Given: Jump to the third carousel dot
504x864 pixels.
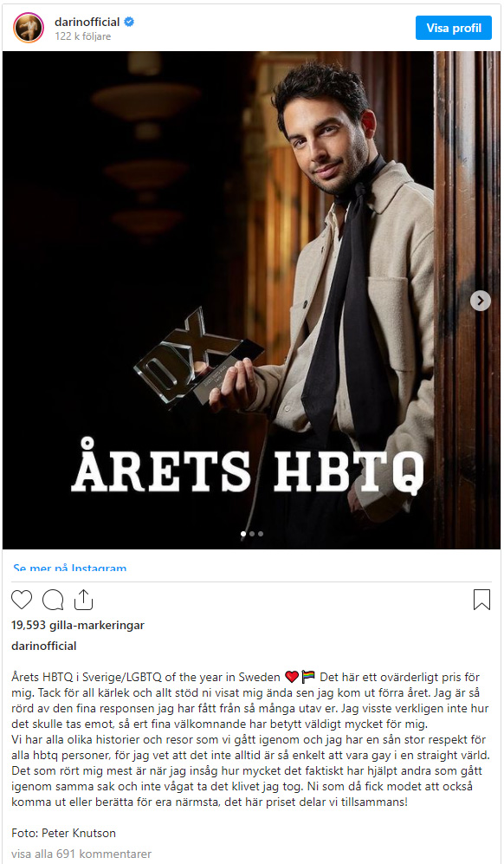Looking at the screenshot, I should (x=260, y=533).
